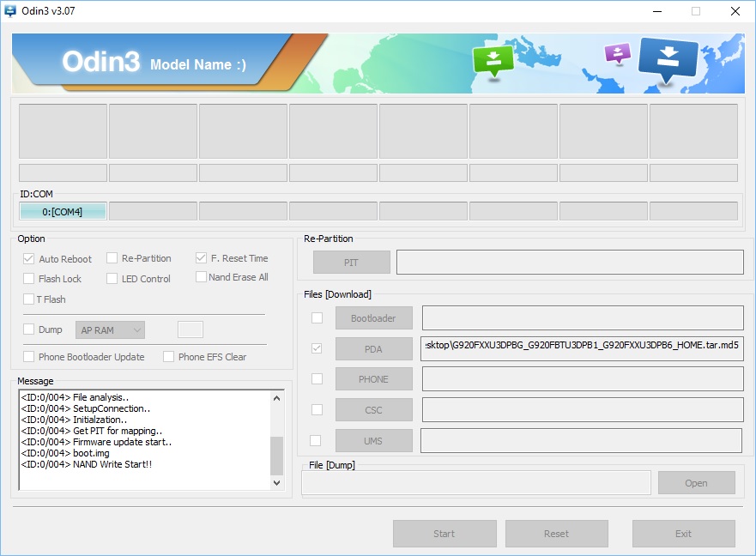Click the small purple download icon in banner
Screen dimensions: 756x556
[x=617, y=54]
